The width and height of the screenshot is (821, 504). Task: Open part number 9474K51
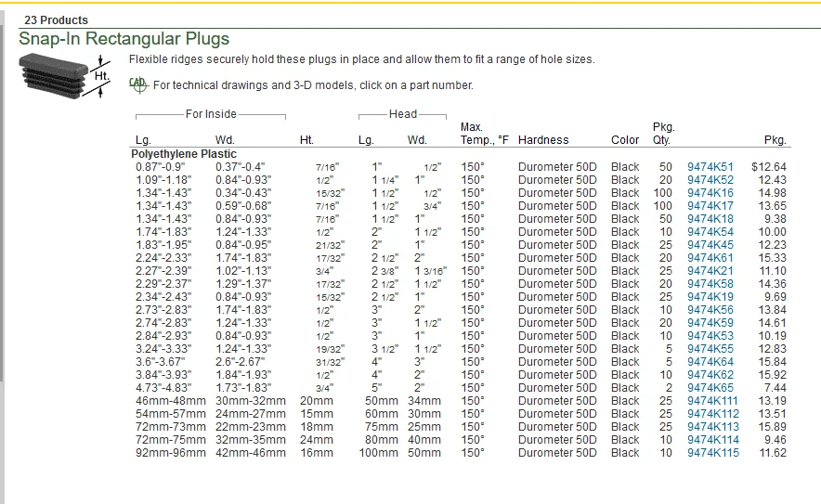(x=710, y=167)
